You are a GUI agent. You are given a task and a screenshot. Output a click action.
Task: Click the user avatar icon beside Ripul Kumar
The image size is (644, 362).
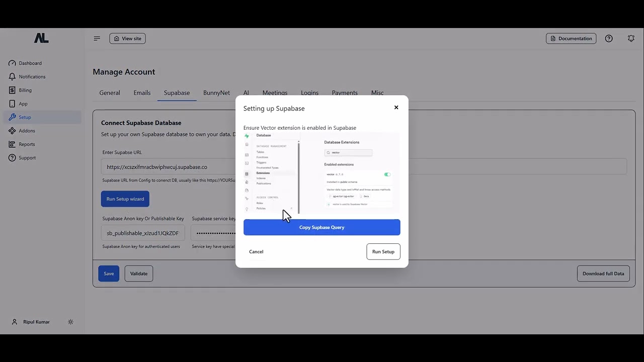(15, 322)
